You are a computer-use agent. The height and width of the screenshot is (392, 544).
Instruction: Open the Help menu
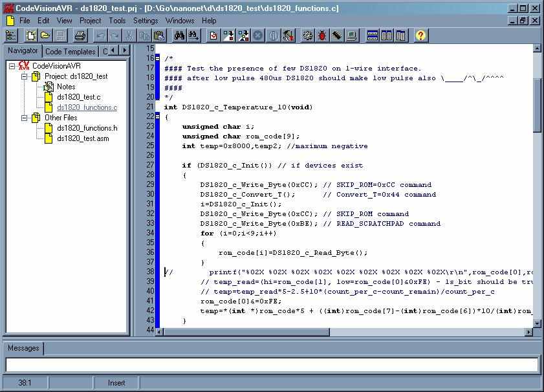point(209,21)
